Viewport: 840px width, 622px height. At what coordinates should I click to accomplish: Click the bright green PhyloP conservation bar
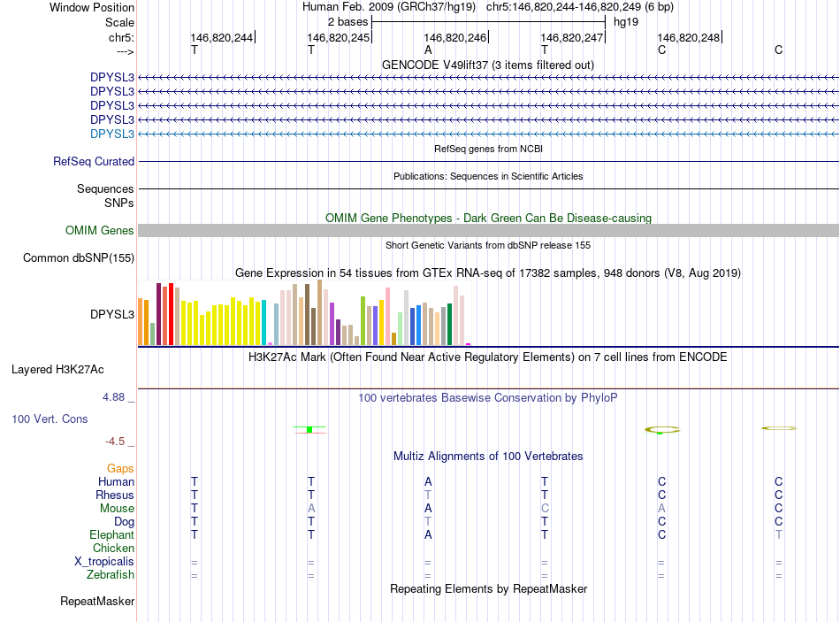309,429
